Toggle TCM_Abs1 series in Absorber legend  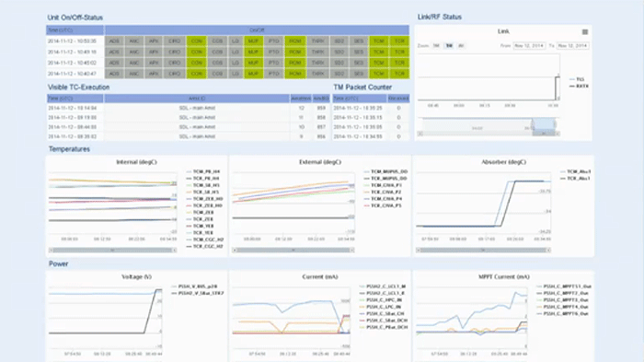tap(575, 171)
